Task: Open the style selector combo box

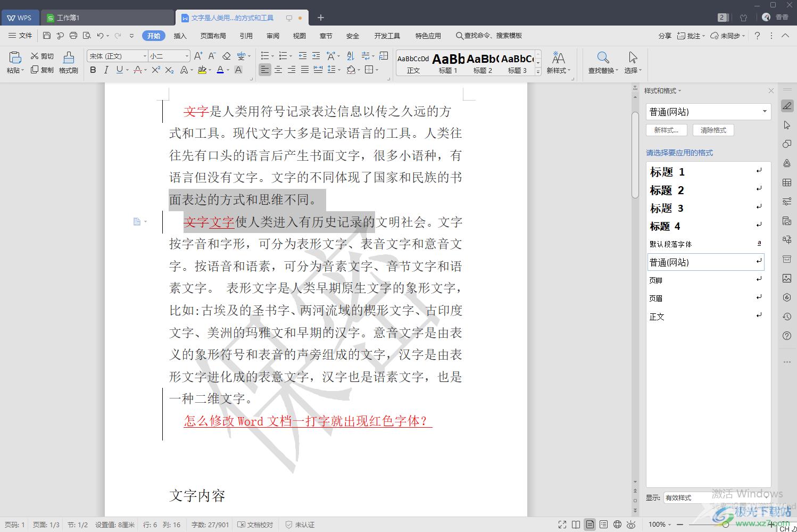Action: 708,112
